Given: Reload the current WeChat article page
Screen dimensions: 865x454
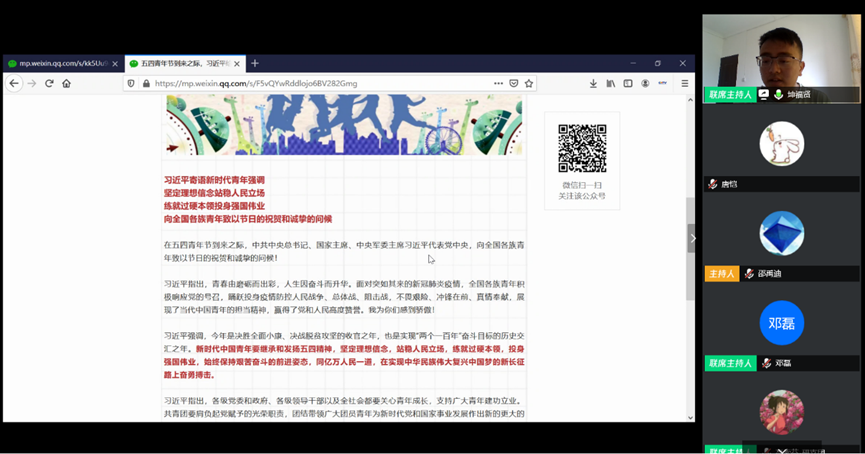Looking at the screenshot, I should click(49, 84).
